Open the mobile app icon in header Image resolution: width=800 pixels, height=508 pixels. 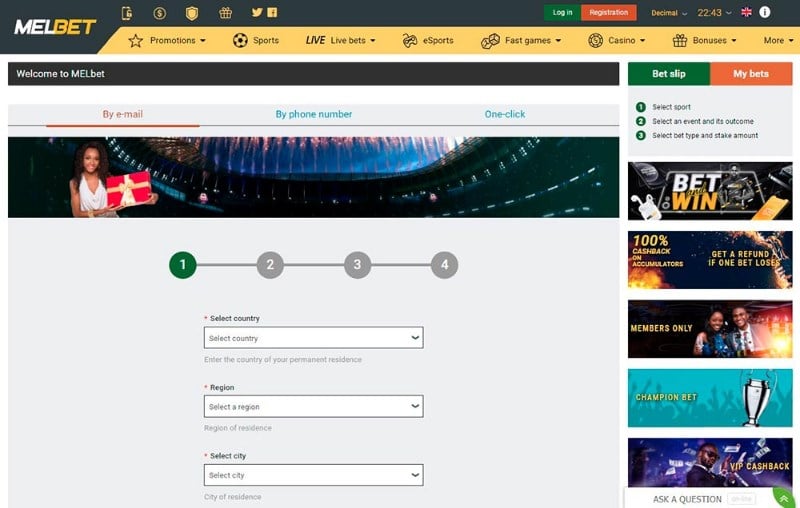point(127,13)
